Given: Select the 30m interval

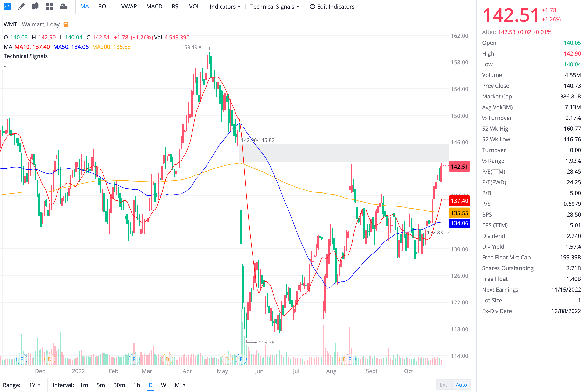Looking at the screenshot, I should [119, 385].
